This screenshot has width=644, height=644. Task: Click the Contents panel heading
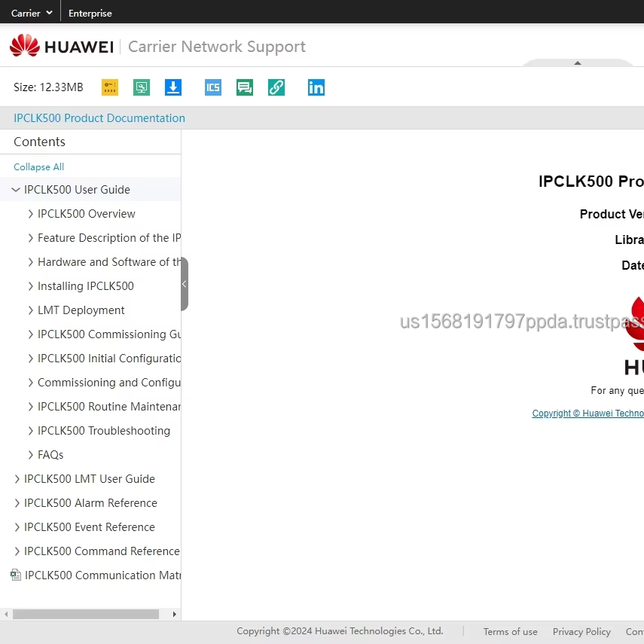point(39,142)
